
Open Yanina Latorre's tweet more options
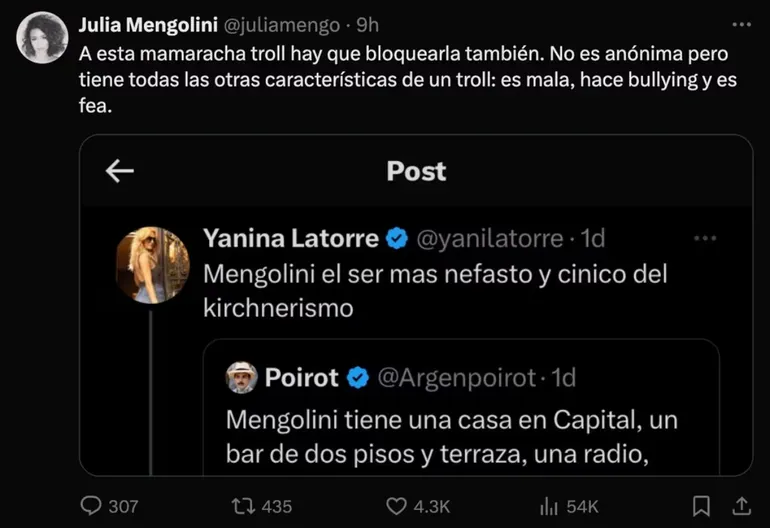[705, 238]
